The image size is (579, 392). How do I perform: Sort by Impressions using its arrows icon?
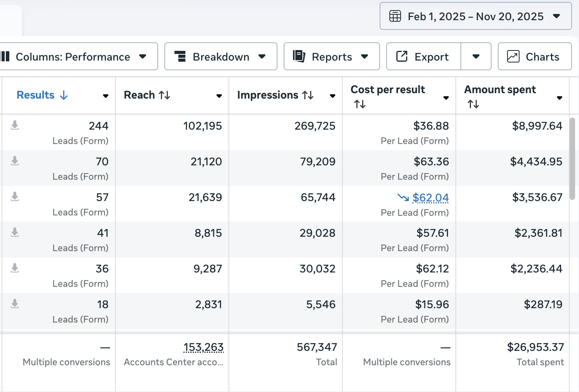point(308,95)
